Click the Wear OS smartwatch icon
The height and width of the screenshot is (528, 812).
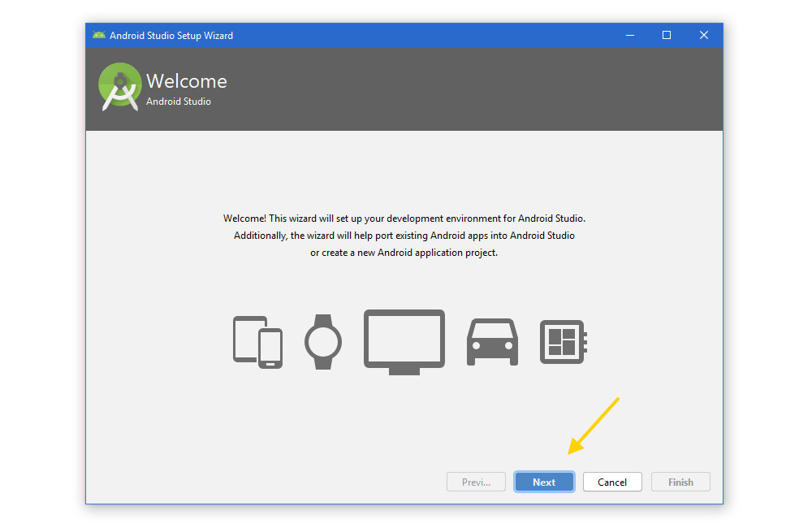click(x=322, y=341)
